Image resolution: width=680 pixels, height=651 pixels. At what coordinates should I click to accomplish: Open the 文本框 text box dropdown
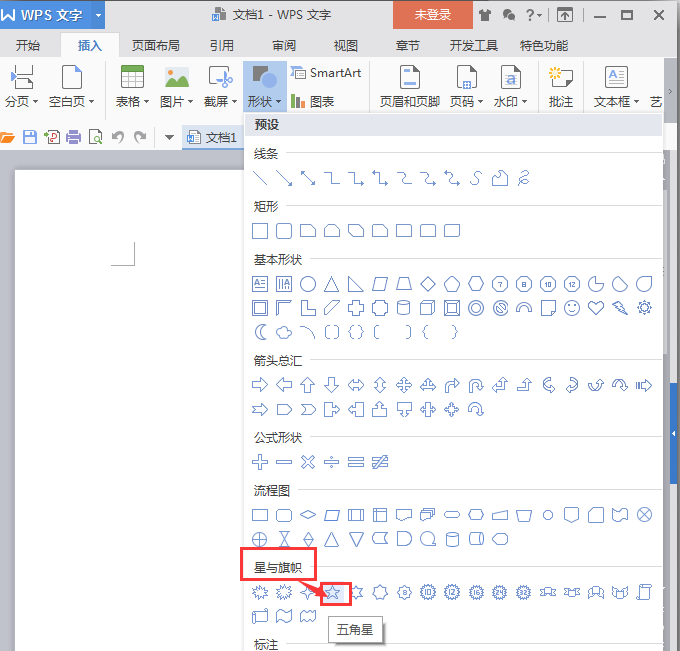click(616, 87)
